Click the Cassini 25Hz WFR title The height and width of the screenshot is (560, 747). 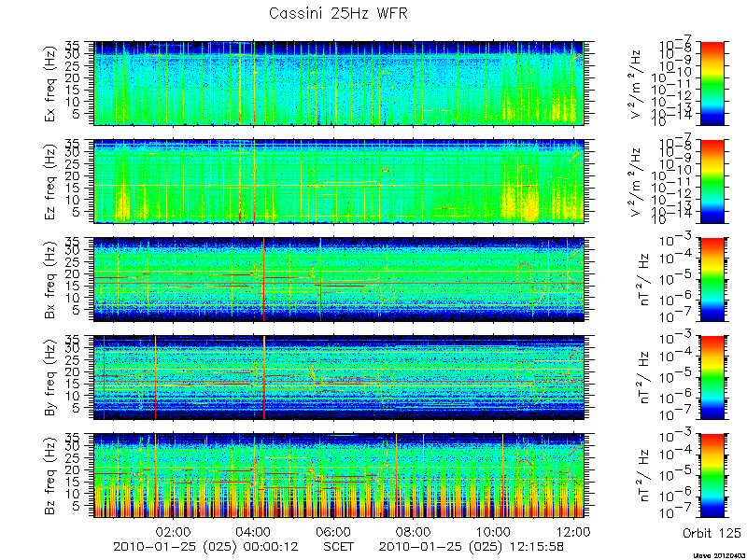tap(338, 13)
